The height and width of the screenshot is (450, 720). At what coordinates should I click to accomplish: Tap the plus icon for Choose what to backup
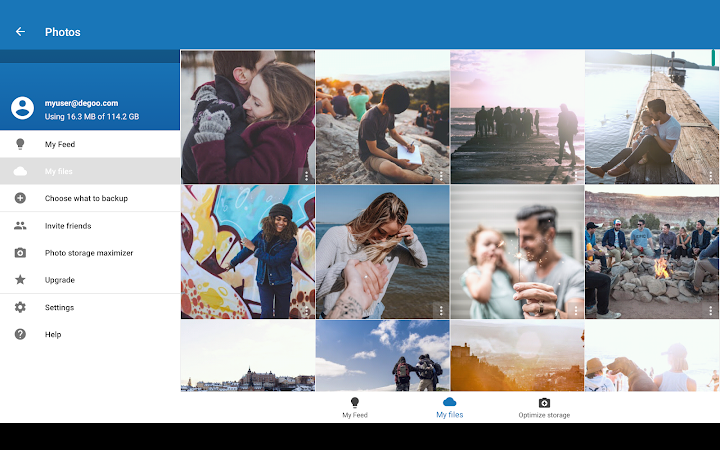[x=20, y=198]
